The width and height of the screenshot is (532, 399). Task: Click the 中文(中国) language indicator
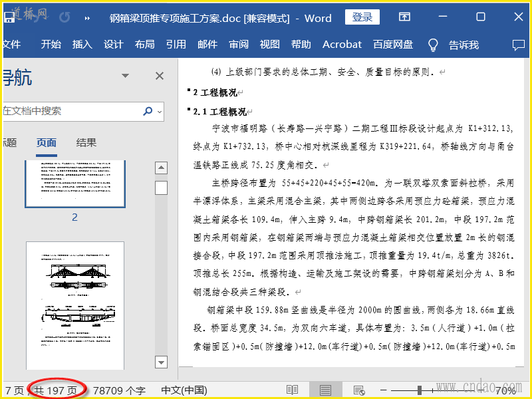click(184, 390)
